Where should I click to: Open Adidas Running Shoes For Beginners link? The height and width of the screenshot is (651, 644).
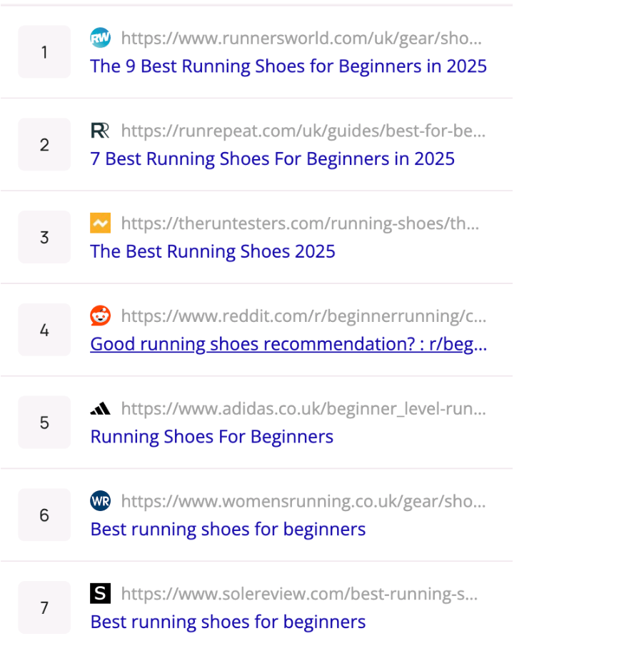[x=212, y=436]
